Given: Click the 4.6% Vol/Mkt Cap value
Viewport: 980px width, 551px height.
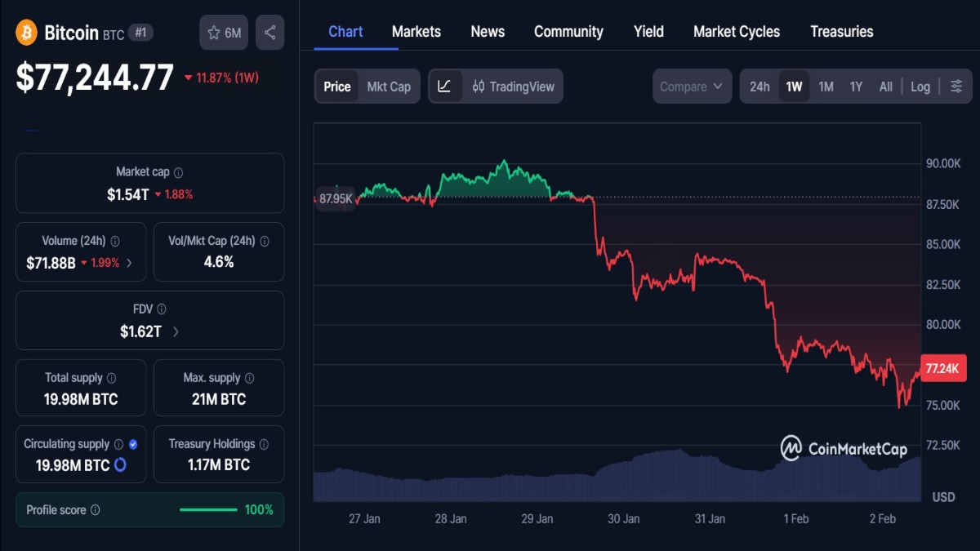Looking at the screenshot, I should [x=219, y=262].
